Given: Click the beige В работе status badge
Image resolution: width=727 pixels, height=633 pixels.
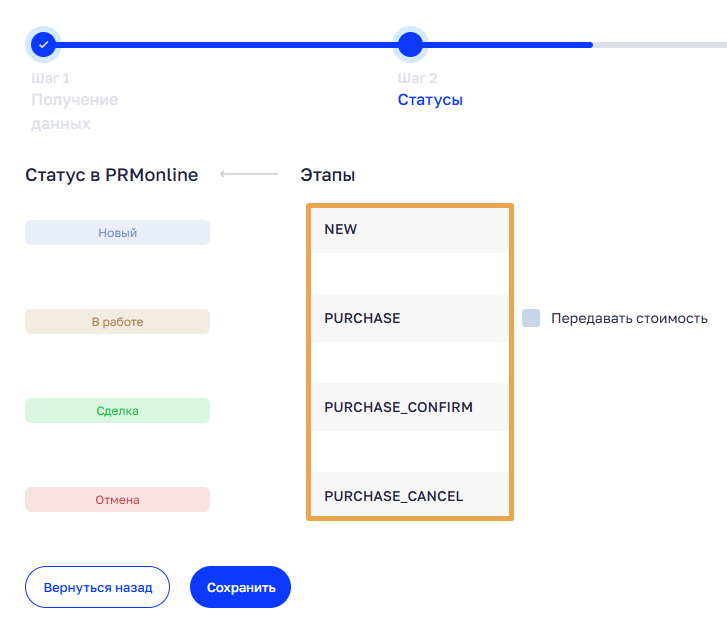Looking at the screenshot, I should pos(117,322).
